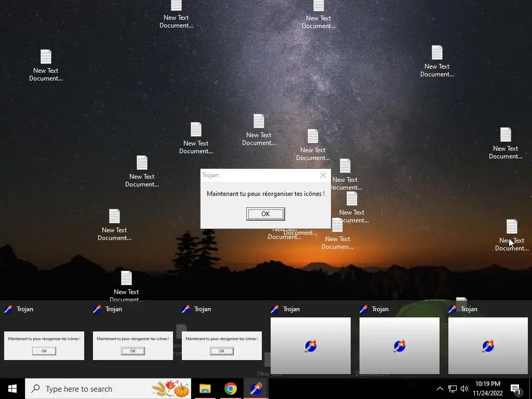Click the dialog message about reorganizing icons
This screenshot has width=532, height=399.
click(x=265, y=194)
